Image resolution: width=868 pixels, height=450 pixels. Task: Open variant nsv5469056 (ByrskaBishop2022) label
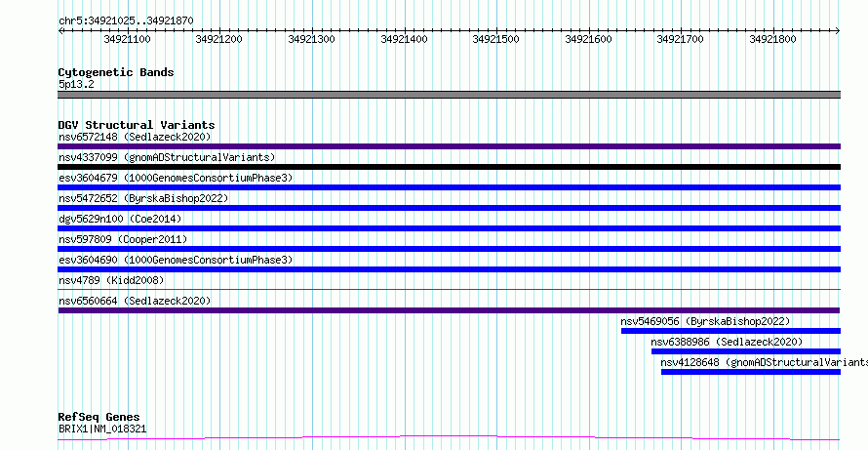(705, 321)
